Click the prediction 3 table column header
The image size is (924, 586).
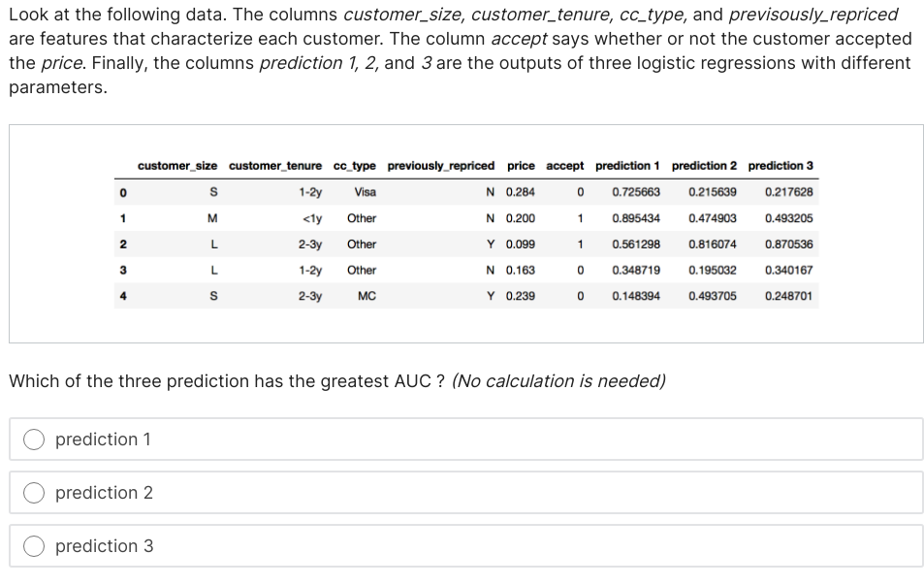781,166
